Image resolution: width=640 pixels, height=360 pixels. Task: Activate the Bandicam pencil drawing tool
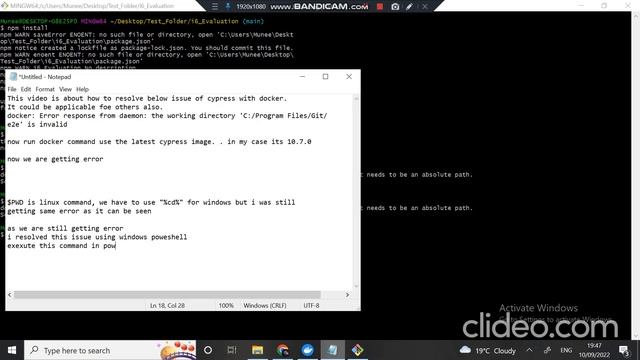tap(409, 7)
